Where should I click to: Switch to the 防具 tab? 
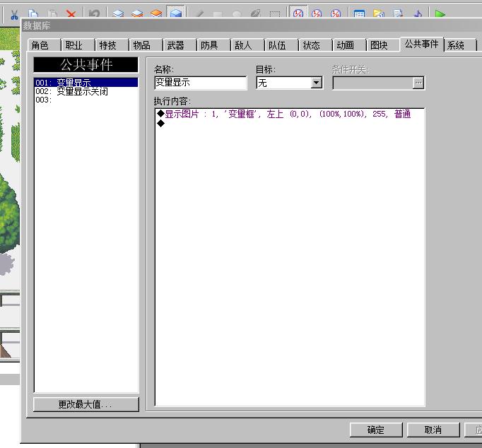coord(213,45)
